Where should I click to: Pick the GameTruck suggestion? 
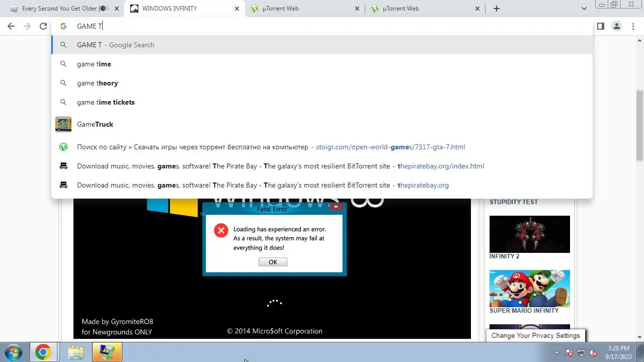tap(322, 124)
